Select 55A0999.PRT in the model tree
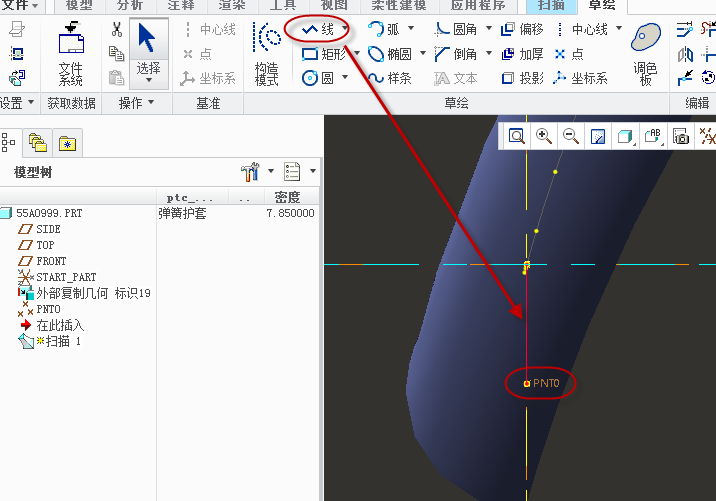This screenshot has height=501, width=716. (x=49, y=213)
